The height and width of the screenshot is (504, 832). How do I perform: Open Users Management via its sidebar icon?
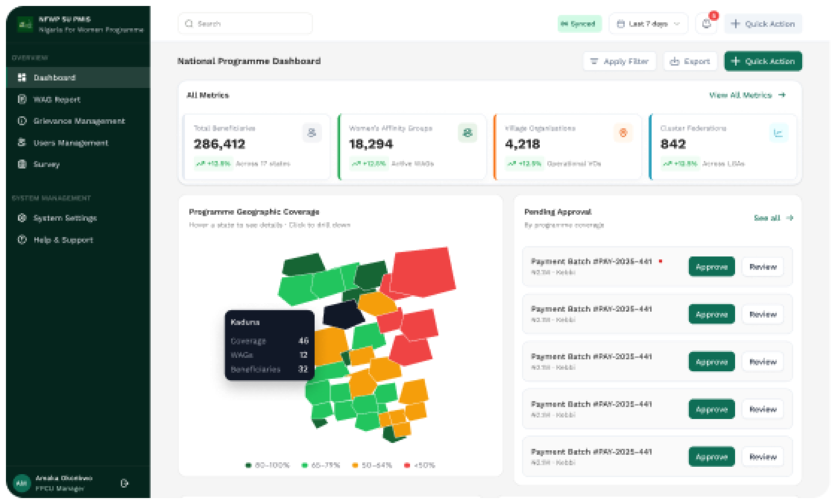pos(22,143)
